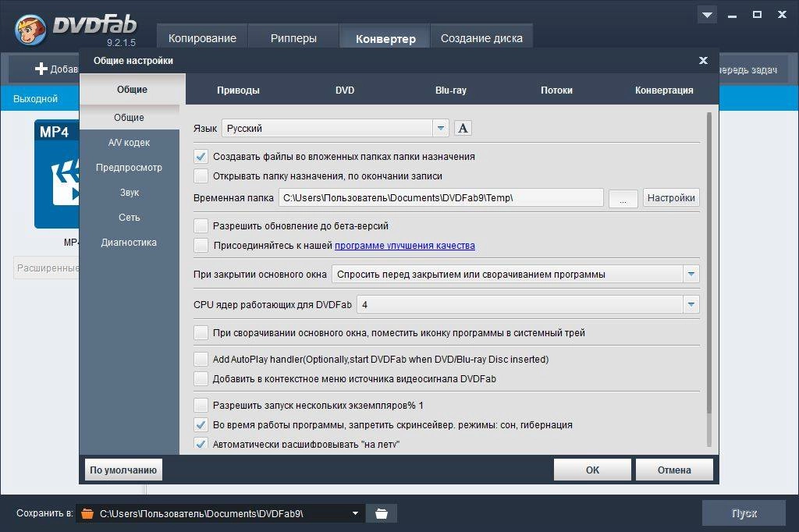Click the По умолчанию button
Viewport: 799px width, 532px height.
[x=123, y=470]
